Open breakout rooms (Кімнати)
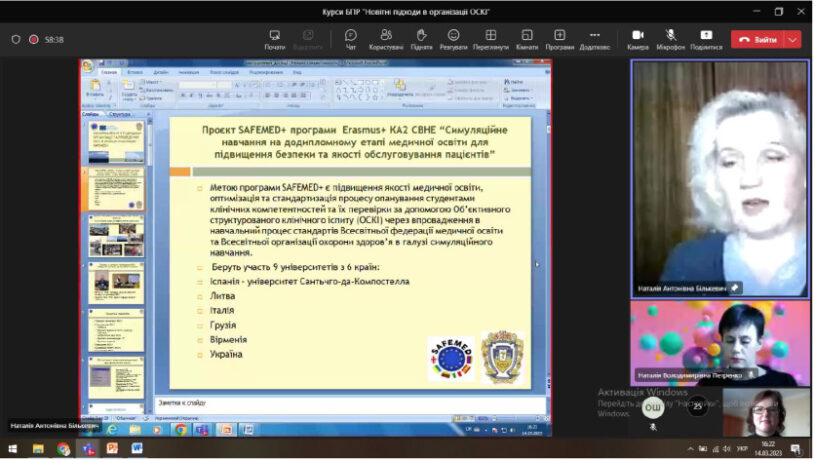Screen dimensions: 815x460 point(527,38)
